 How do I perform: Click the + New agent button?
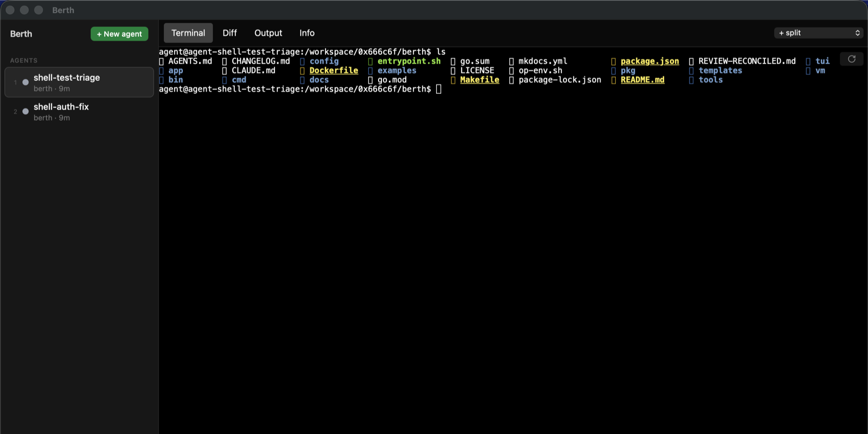click(x=119, y=34)
